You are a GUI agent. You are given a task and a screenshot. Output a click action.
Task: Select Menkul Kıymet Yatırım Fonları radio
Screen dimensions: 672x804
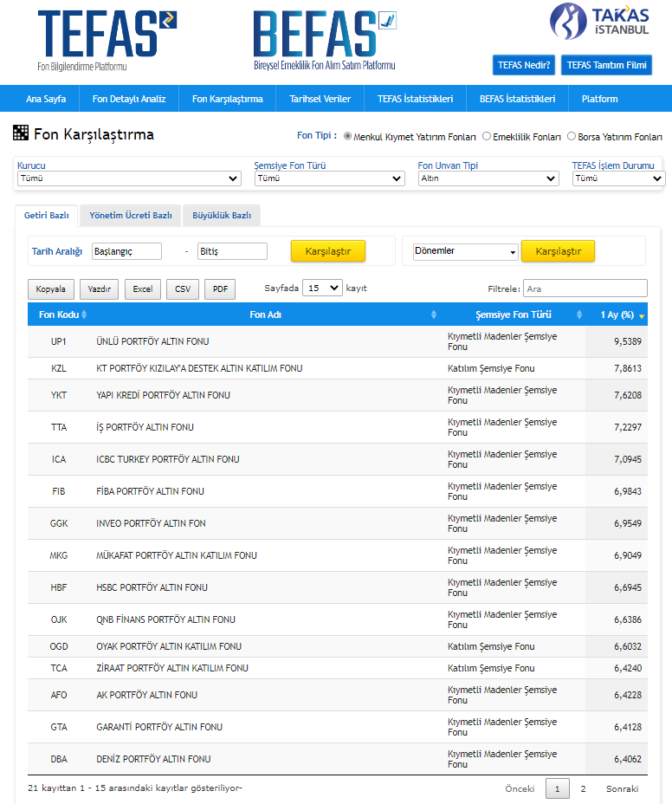click(347, 136)
